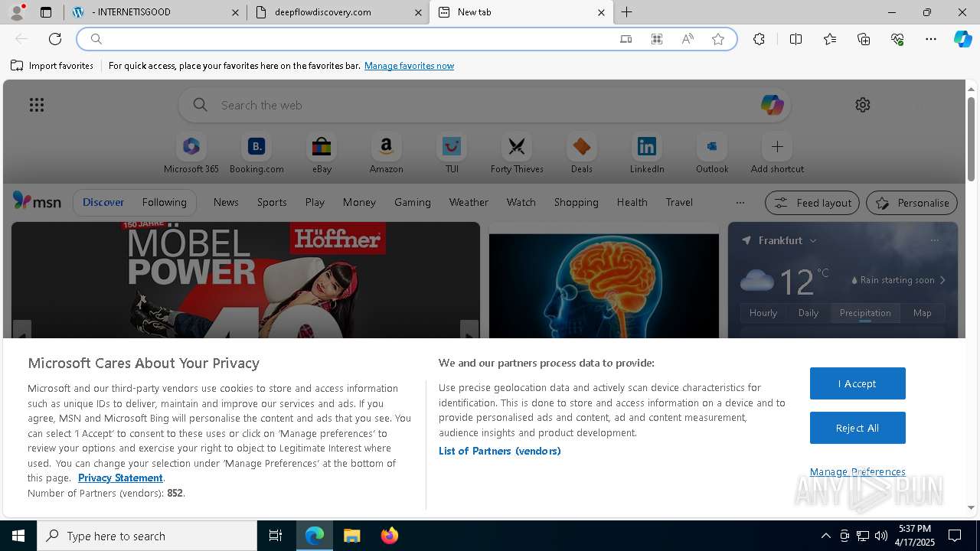The image size is (980, 551).
Task: Open Gaming category
Action: (x=412, y=202)
